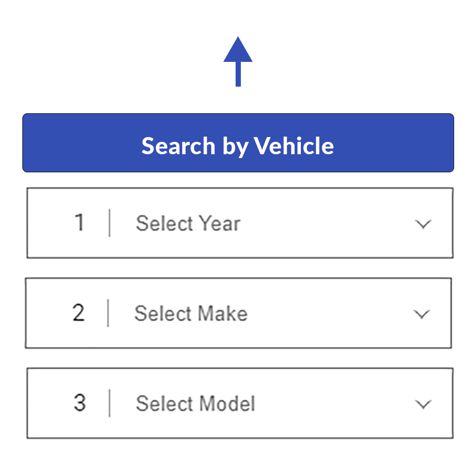Click the shaft of the blue arrow
Screen dimensions: 476x476
click(238, 75)
